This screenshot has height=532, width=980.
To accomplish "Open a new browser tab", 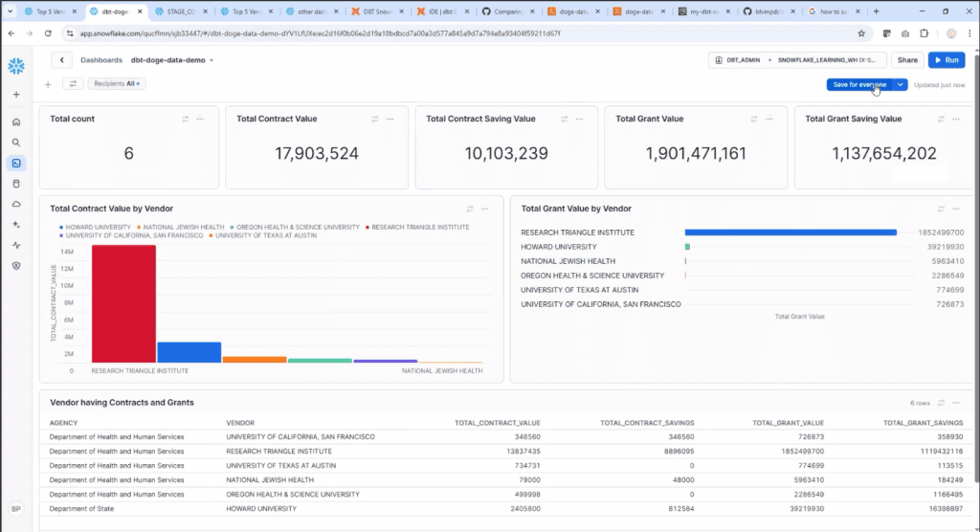I will [877, 11].
